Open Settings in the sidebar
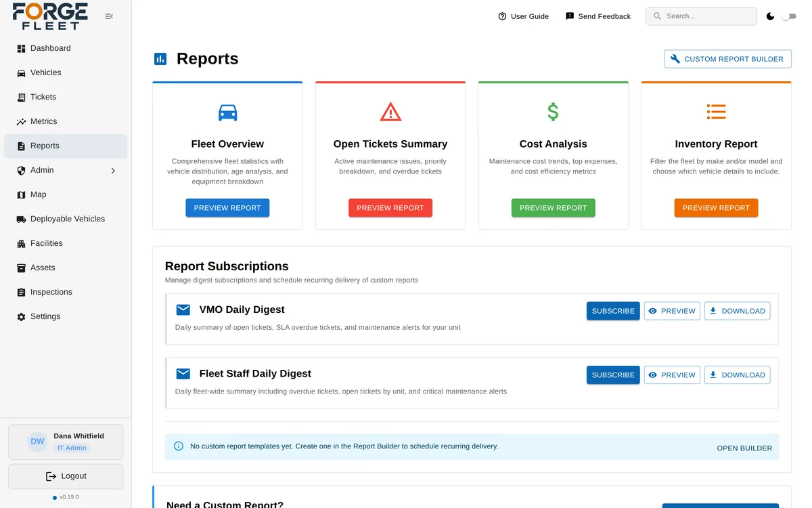This screenshot has width=812, height=508. point(66,316)
